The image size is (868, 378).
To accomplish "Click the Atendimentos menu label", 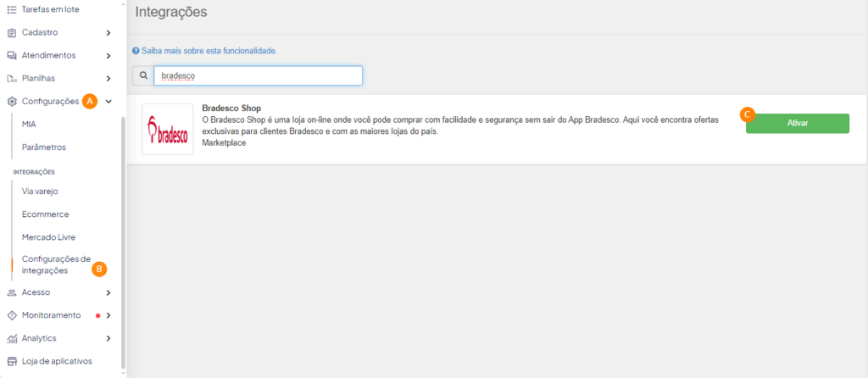I will click(48, 56).
